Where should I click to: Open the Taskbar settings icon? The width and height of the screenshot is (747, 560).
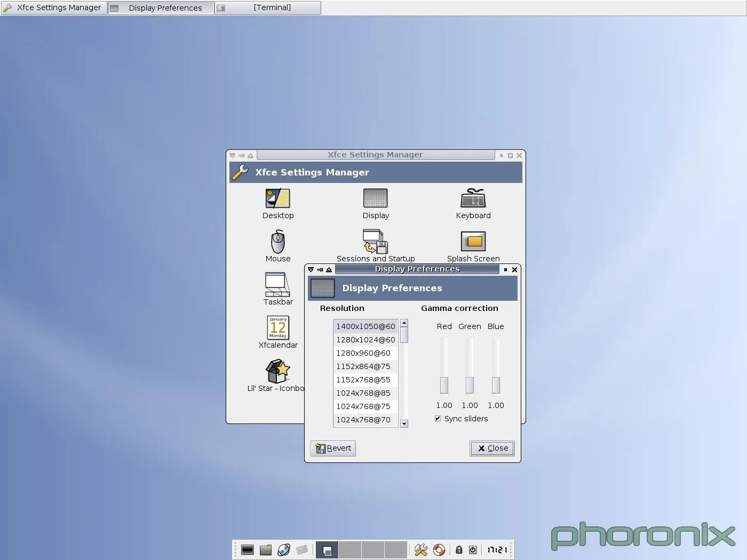277,285
